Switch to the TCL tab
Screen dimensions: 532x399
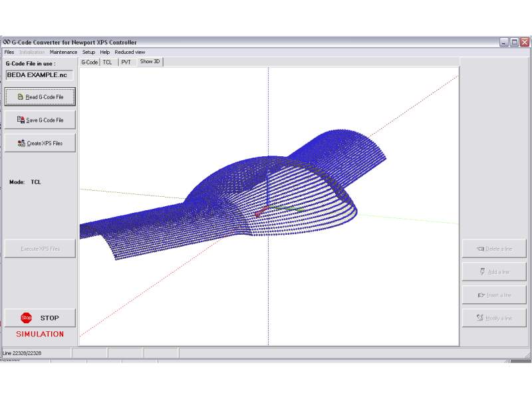pos(107,62)
